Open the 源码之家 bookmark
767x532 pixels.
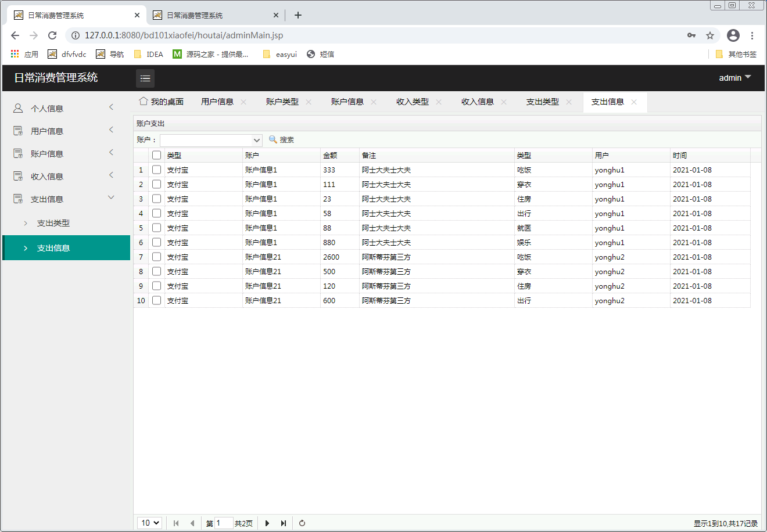click(x=210, y=54)
